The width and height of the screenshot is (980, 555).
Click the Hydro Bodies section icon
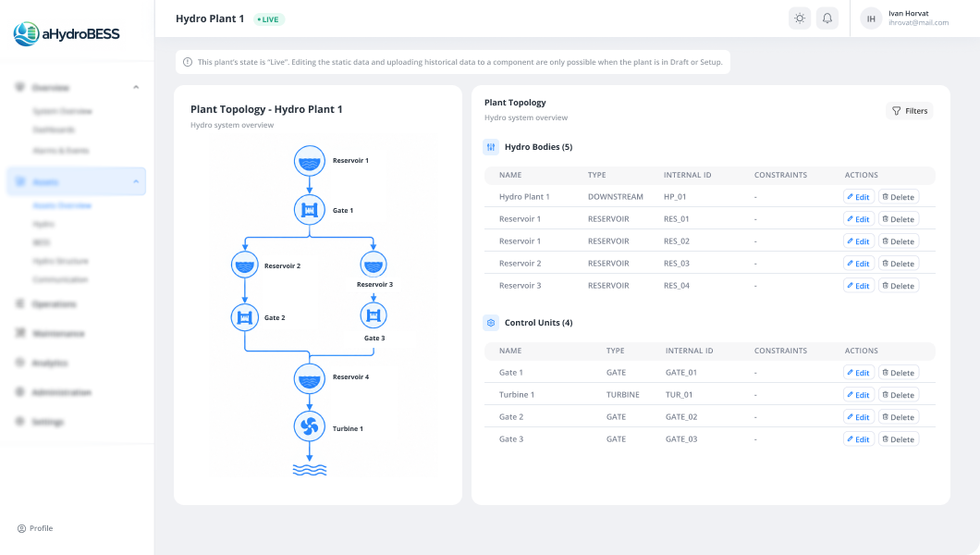tap(491, 147)
